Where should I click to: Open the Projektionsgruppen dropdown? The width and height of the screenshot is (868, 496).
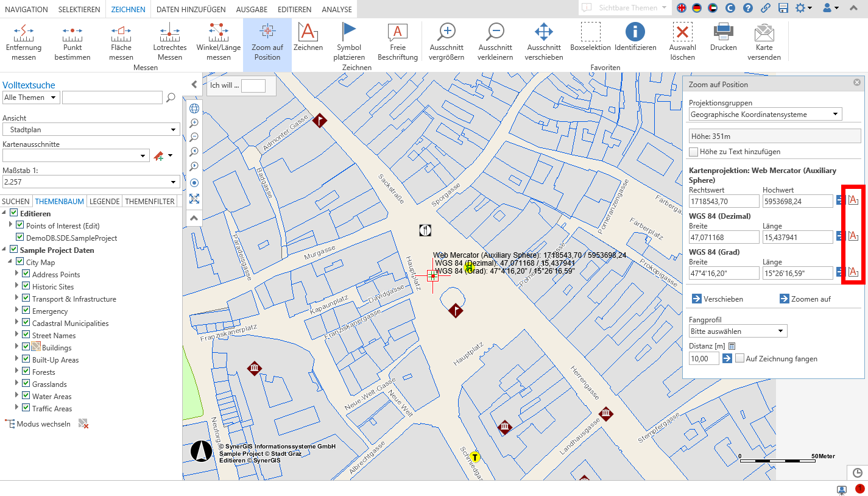point(765,114)
